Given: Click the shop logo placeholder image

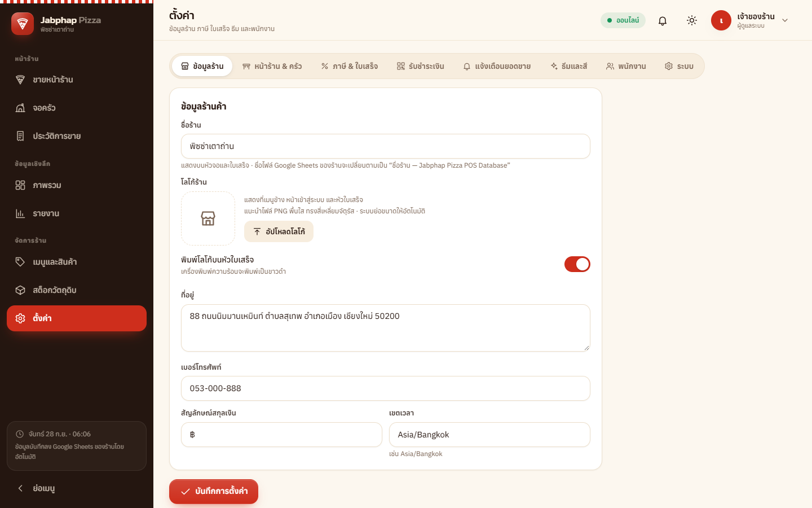Looking at the screenshot, I should (208, 218).
